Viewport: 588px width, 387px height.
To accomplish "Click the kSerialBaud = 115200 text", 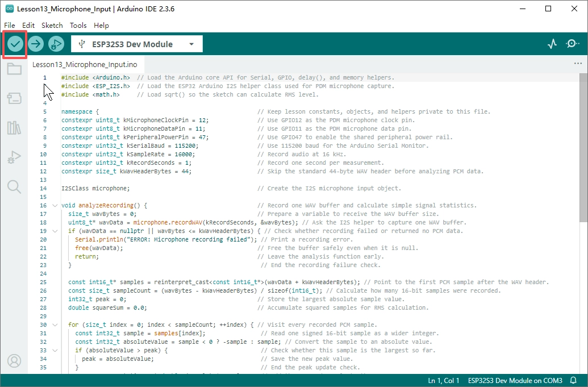I will tap(162, 145).
